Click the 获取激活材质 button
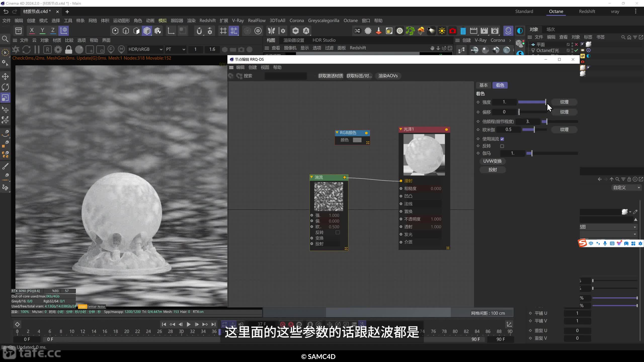 [x=330, y=76]
